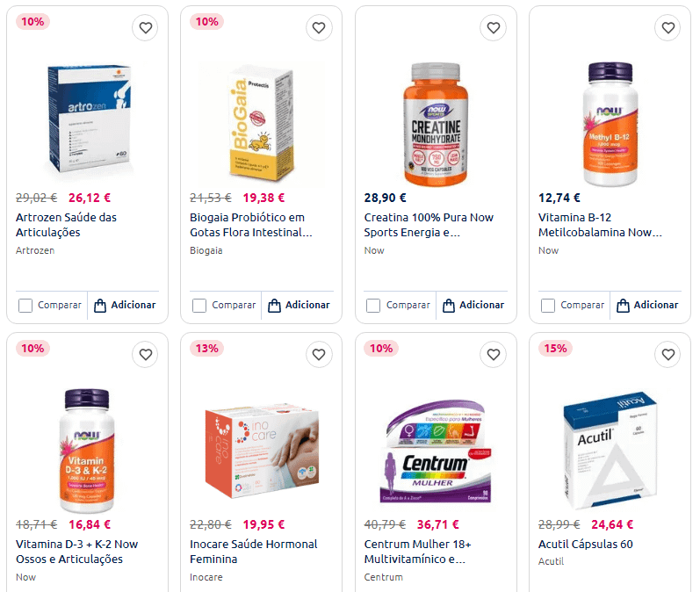Favorite the Vitamina D-3 + K-2 product
This screenshot has height=592, width=700.
(146, 355)
